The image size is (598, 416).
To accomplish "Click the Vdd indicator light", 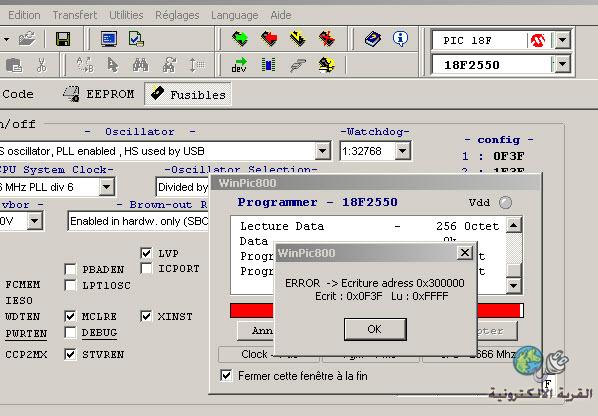I will pos(505,202).
